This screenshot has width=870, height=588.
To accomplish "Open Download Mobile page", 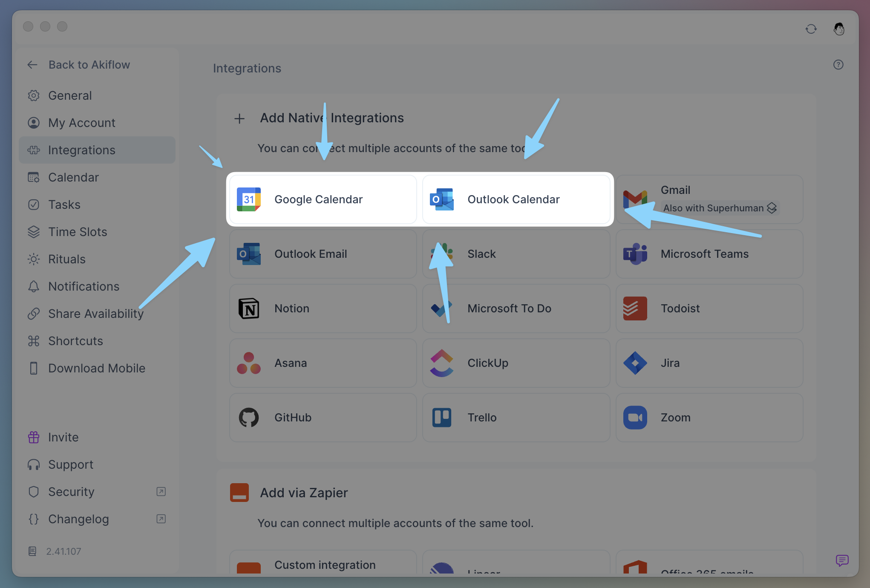I will (x=97, y=368).
